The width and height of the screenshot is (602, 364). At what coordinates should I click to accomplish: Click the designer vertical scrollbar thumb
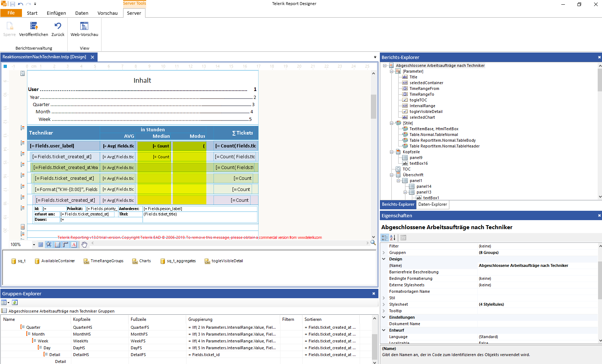[x=373, y=106]
